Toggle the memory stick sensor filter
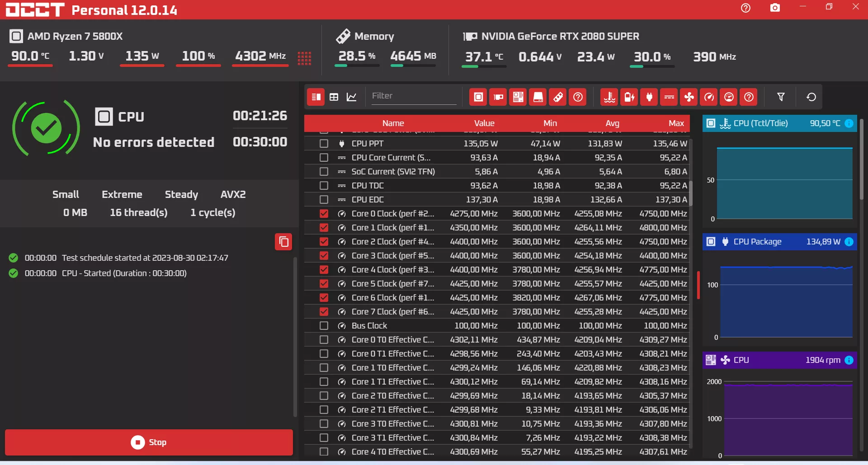The height and width of the screenshot is (465, 868). [x=558, y=97]
